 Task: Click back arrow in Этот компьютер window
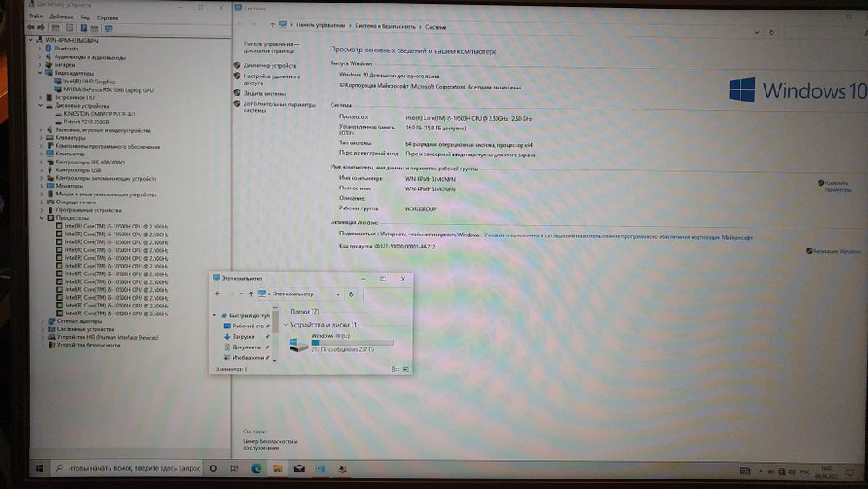click(x=218, y=294)
